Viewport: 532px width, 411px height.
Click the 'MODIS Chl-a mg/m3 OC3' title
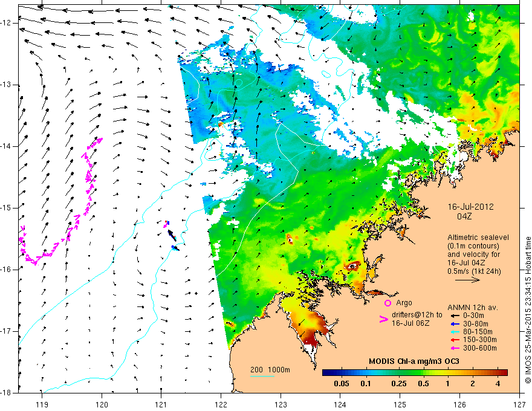tap(414, 361)
